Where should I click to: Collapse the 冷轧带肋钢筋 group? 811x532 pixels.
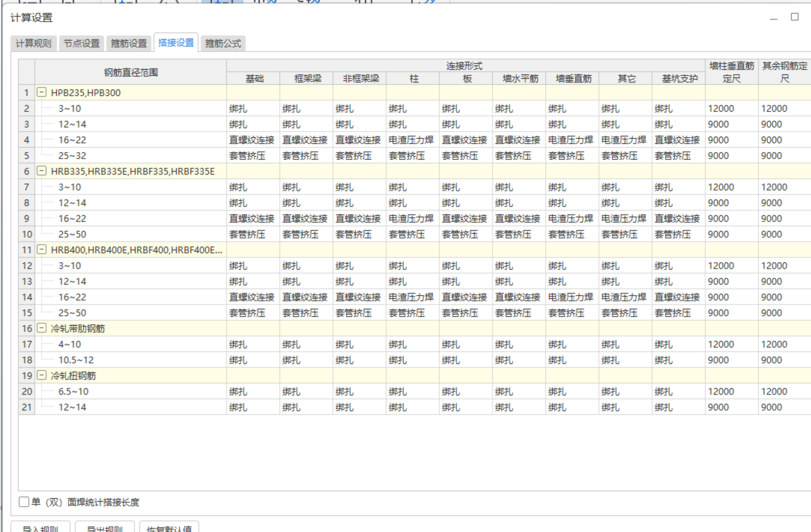click(x=42, y=328)
